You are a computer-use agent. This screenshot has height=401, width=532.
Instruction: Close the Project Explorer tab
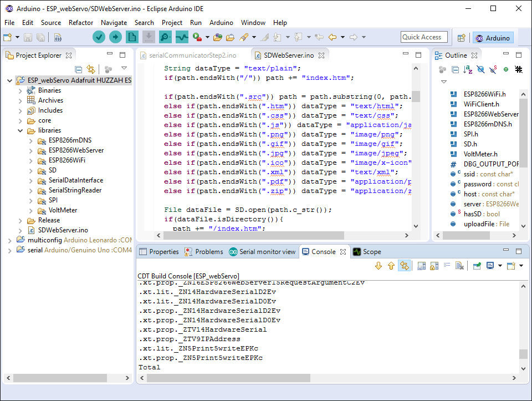69,55
